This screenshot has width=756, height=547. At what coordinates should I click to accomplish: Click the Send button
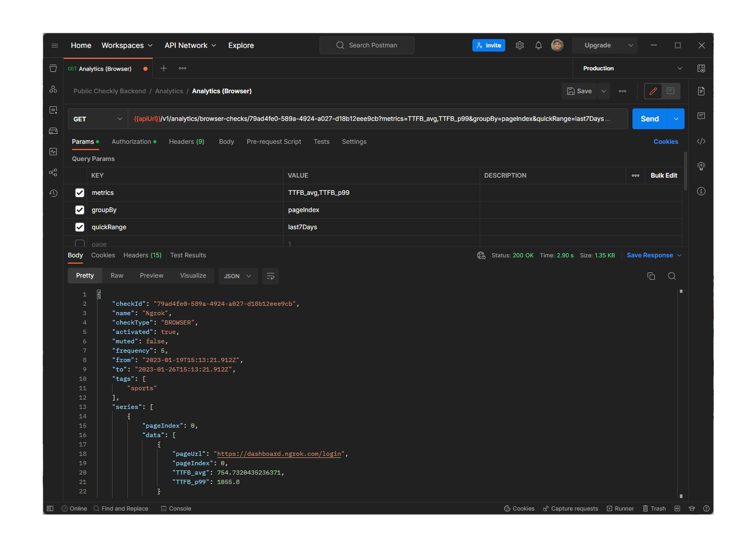click(650, 118)
